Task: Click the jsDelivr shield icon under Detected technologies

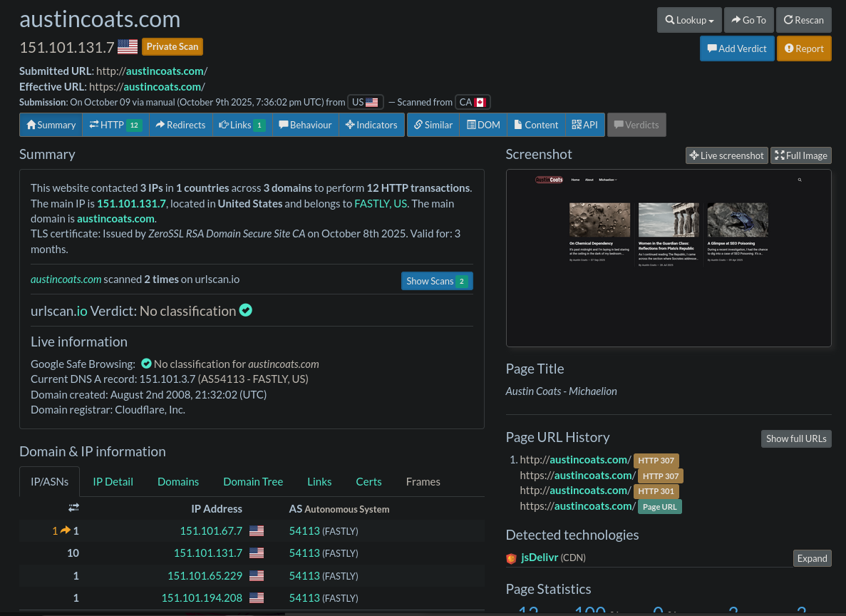Action: pos(512,559)
